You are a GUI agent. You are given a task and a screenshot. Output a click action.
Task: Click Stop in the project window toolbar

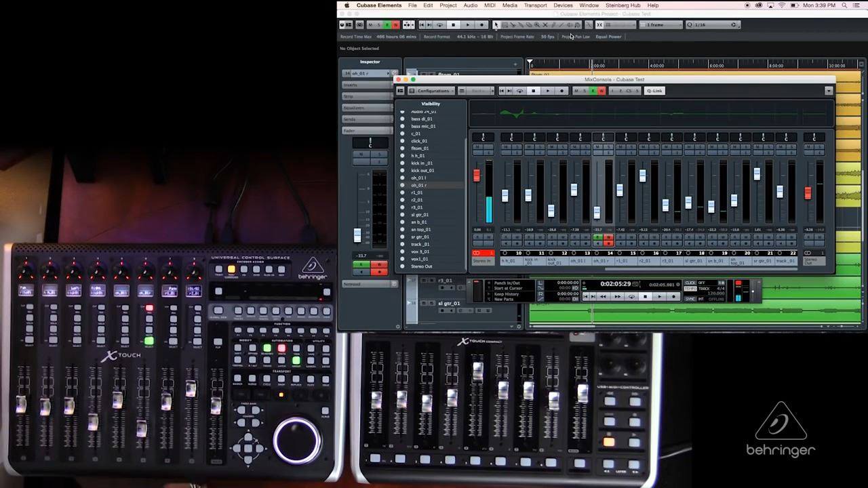[454, 25]
